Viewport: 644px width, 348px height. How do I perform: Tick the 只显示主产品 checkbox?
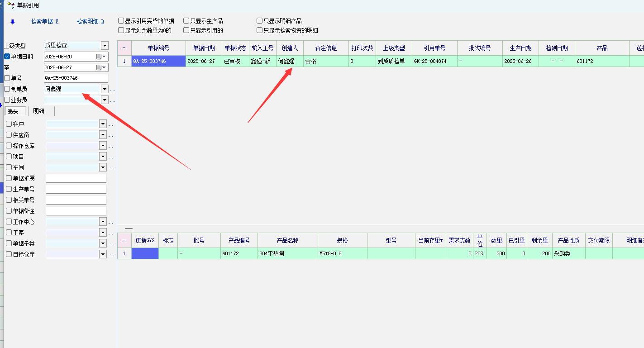[186, 21]
